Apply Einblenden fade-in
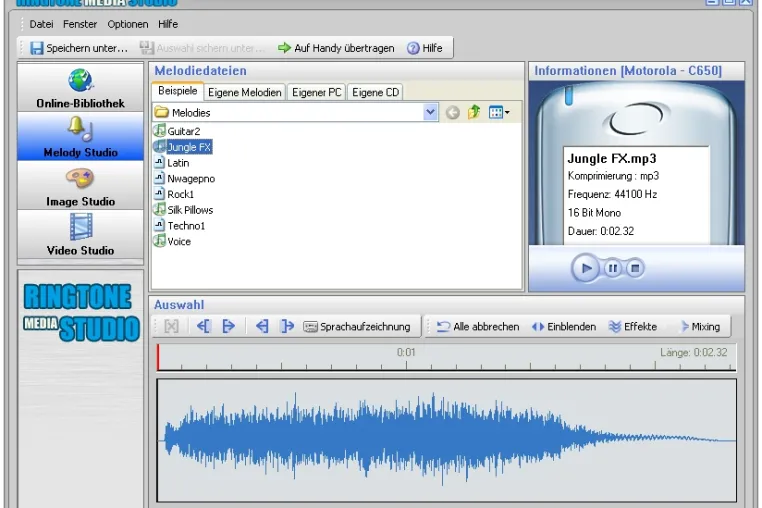The height and width of the screenshot is (508, 762). pyautogui.click(x=564, y=327)
